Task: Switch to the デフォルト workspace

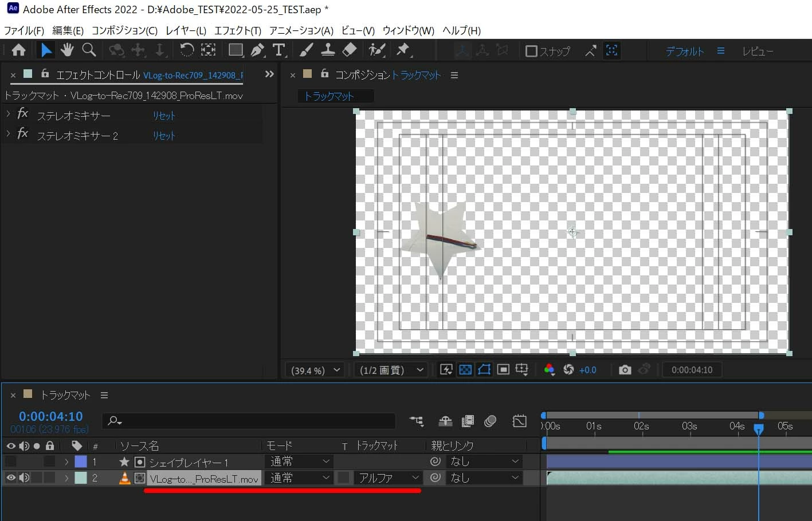Action: (x=685, y=51)
